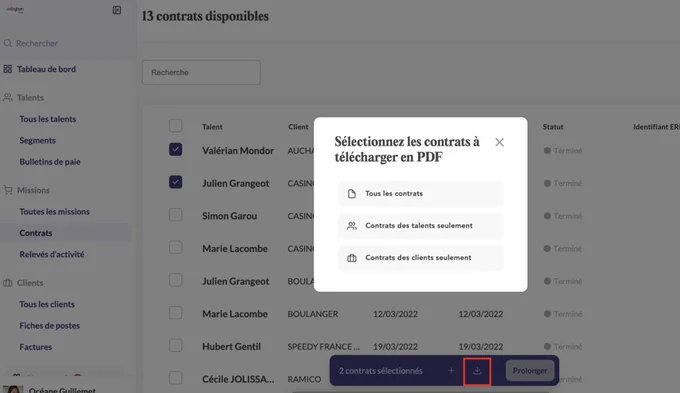The image size is (680, 393).
Task: Click Simon Garou name in table
Action: 229,216
